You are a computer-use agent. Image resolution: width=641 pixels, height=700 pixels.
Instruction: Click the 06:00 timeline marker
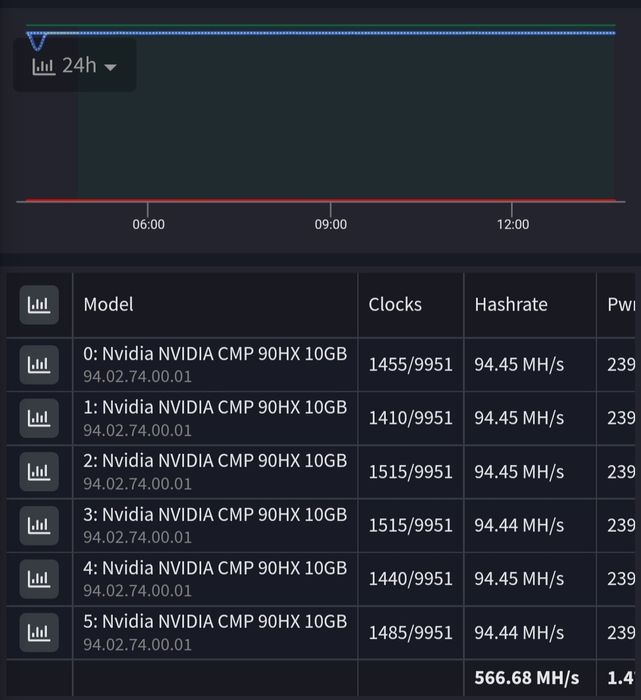point(148,224)
